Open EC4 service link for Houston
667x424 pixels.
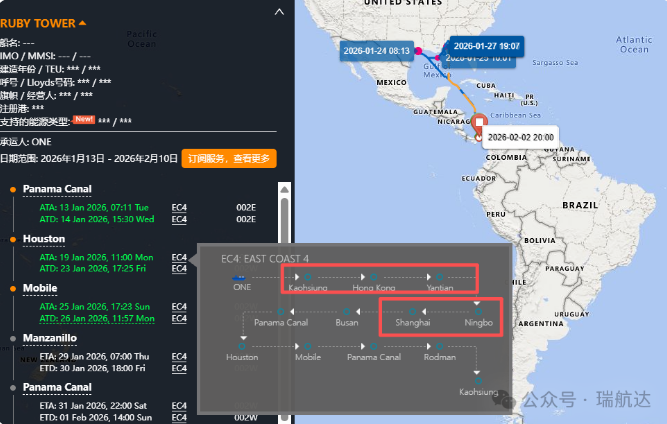(x=179, y=257)
